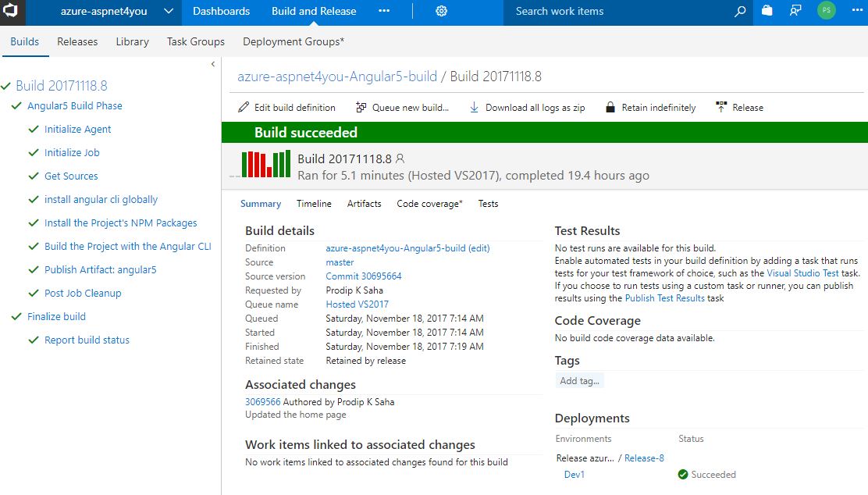Click Download all logs as zip
Image resolution: width=868 pixels, height=495 pixels.
tap(528, 108)
